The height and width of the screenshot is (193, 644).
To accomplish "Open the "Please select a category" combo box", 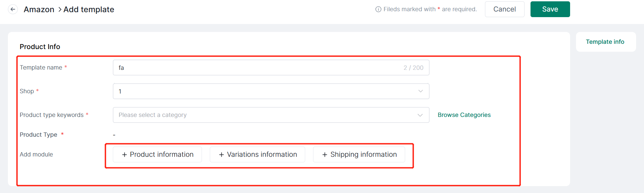I will tap(264, 115).
